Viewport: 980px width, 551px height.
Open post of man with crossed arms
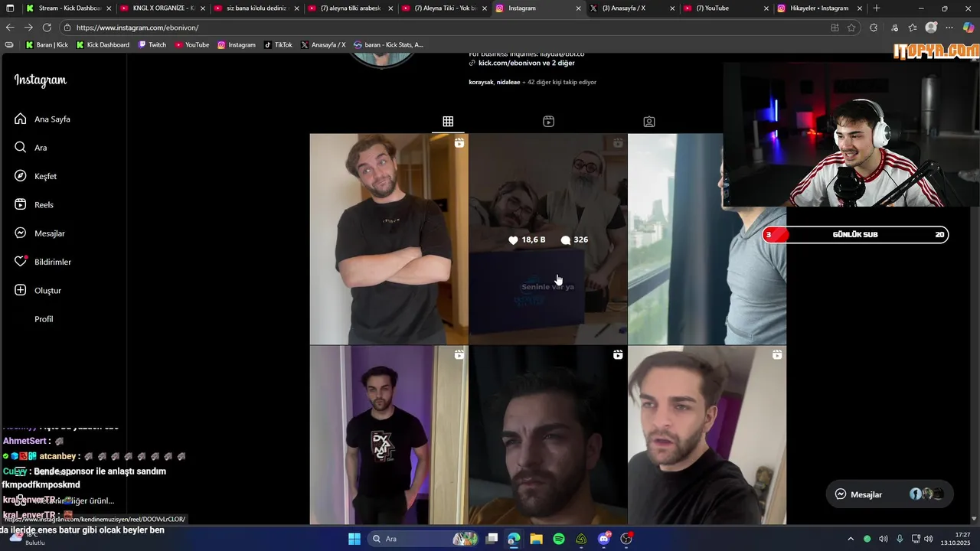(389, 239)
